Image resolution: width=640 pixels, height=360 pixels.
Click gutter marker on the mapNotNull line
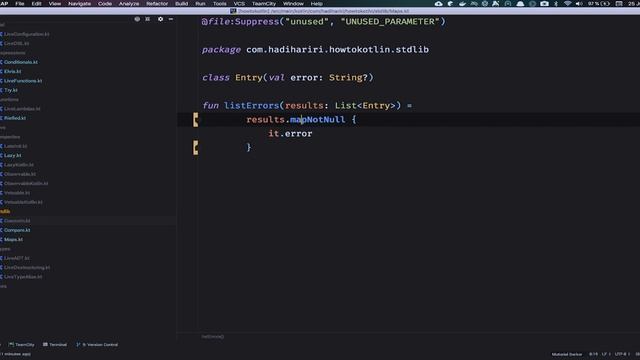point(196,120)
